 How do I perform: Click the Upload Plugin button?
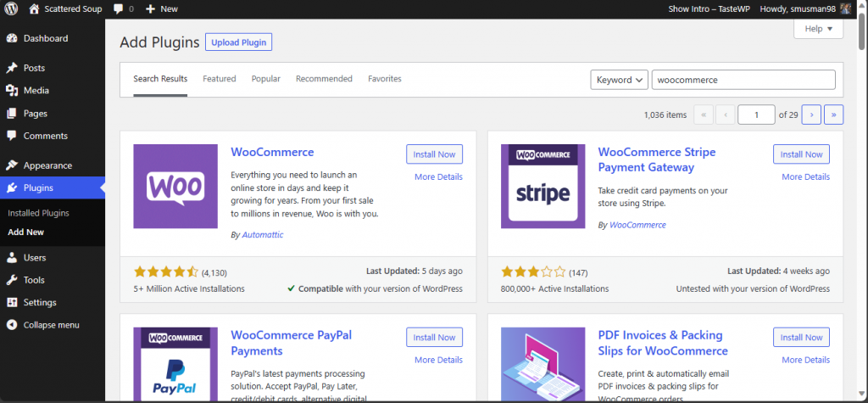click(238, 42)
